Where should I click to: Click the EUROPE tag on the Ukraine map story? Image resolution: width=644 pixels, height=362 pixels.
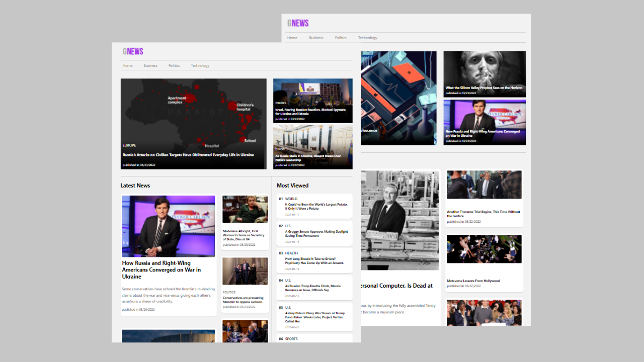click(x=129, y=145)
